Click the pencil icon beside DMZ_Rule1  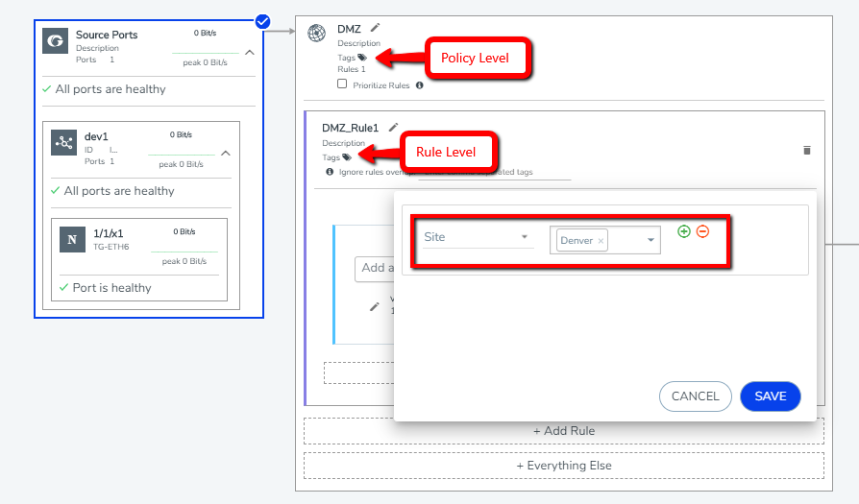[393, 127]
